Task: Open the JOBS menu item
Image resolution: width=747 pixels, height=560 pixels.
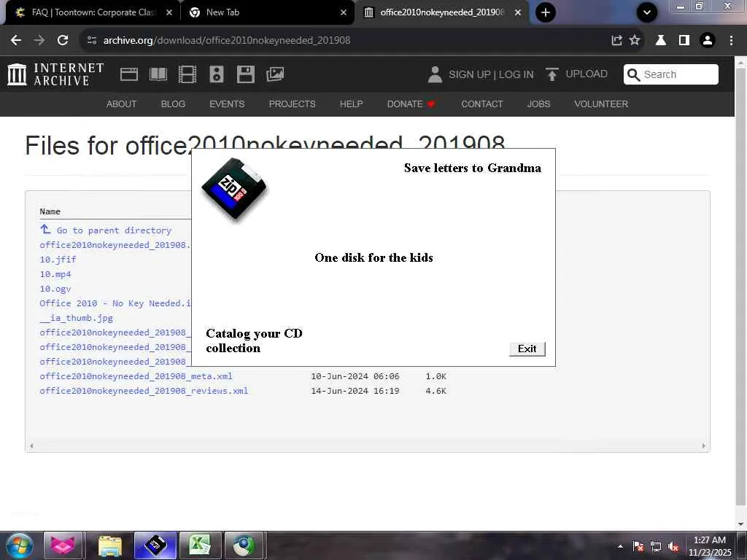Action: [x=538, y=104]
